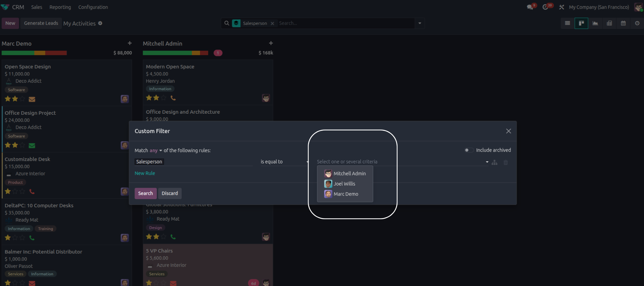Open the conversations message icon
Screen dimensions: 644x286
(x=530, y=7)
